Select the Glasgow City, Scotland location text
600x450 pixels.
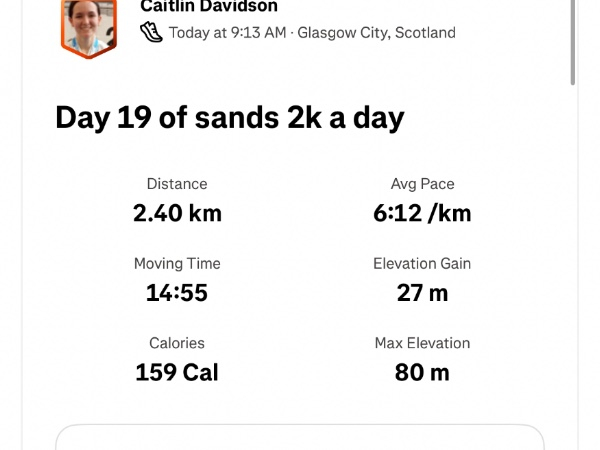(376, 32)
